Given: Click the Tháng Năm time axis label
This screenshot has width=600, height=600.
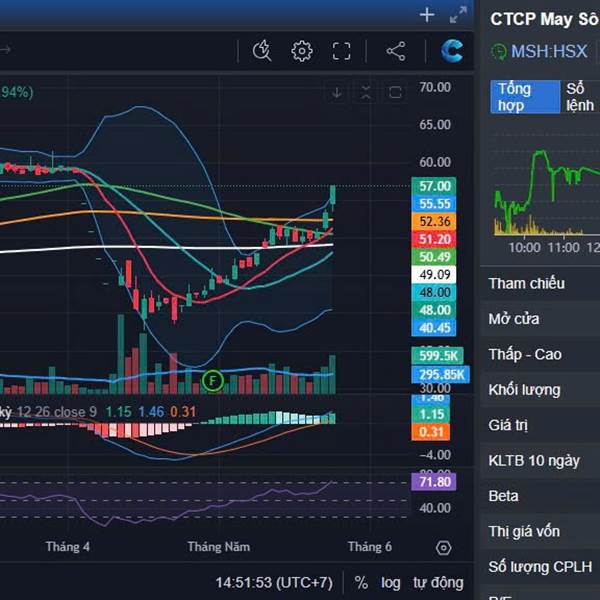Looking at the screenshot, I should tap(218, 546).
